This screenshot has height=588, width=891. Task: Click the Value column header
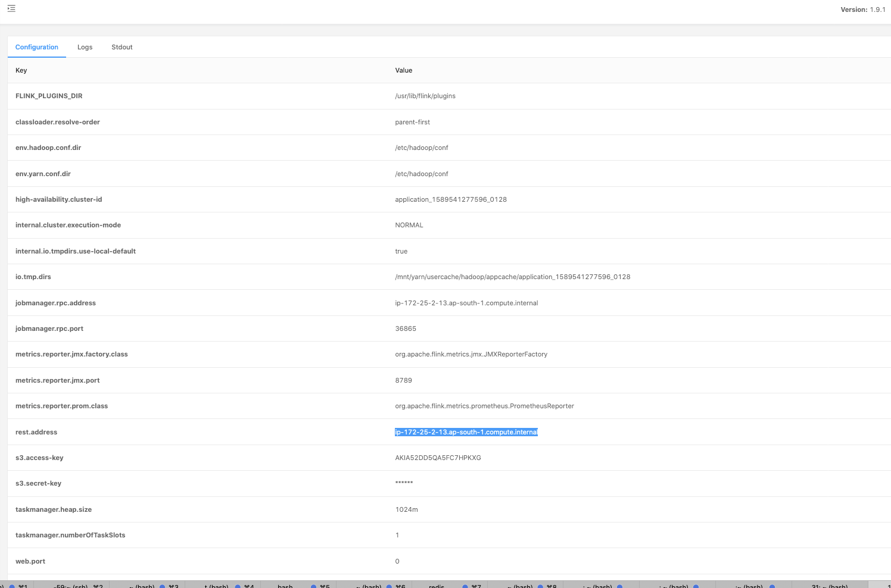click(403, 70)
